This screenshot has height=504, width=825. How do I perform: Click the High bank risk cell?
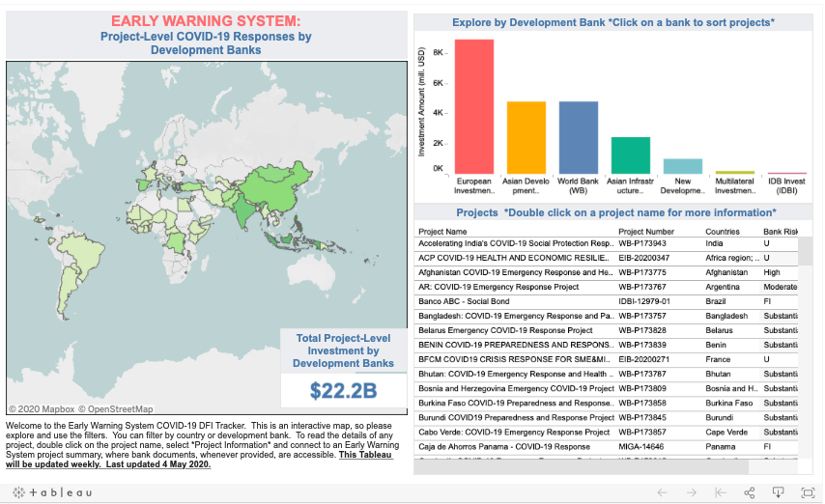pos(772,272)
